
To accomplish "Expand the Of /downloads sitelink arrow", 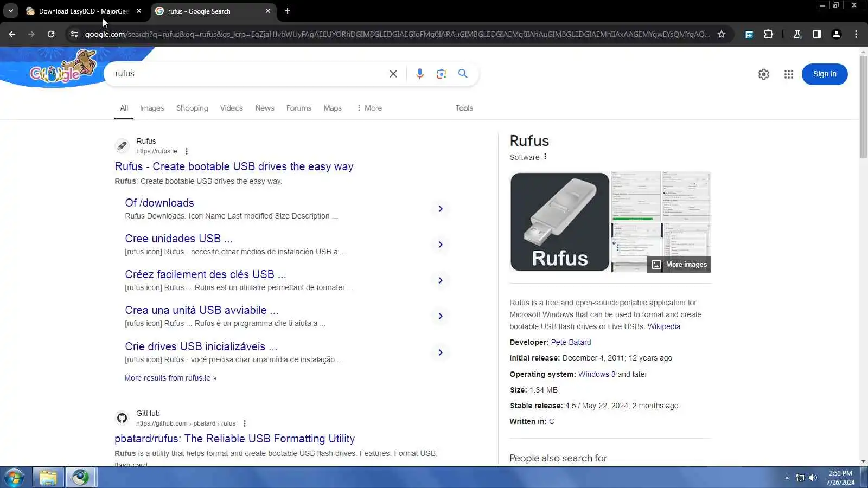I will [440, 209].
